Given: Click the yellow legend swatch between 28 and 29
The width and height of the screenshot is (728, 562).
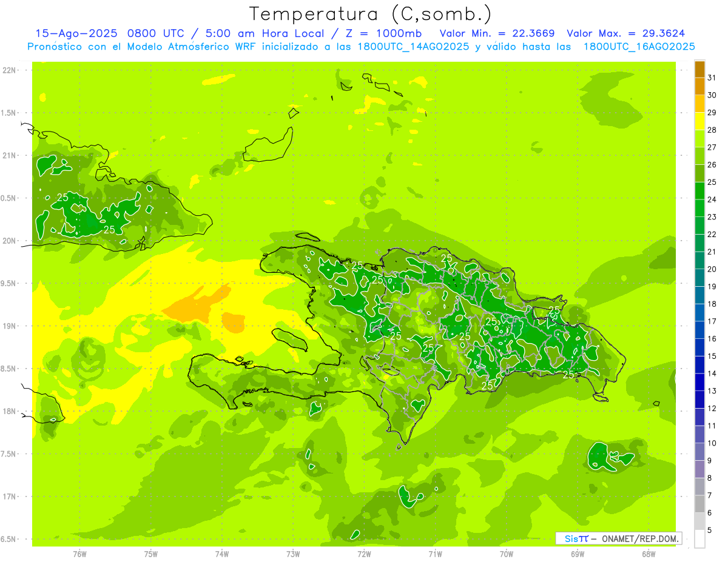Looking at the screenshot, I should click(699, 121).
